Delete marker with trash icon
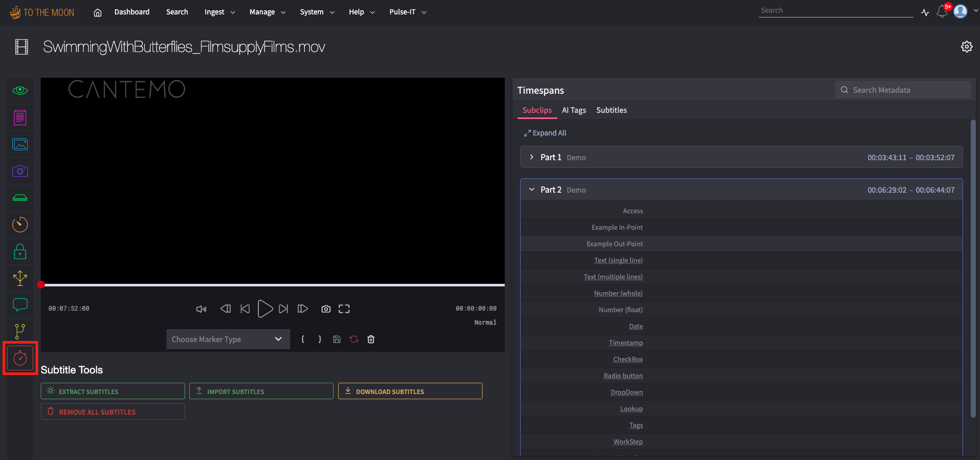Screen dimensions: 980x460 coord(371,339)
